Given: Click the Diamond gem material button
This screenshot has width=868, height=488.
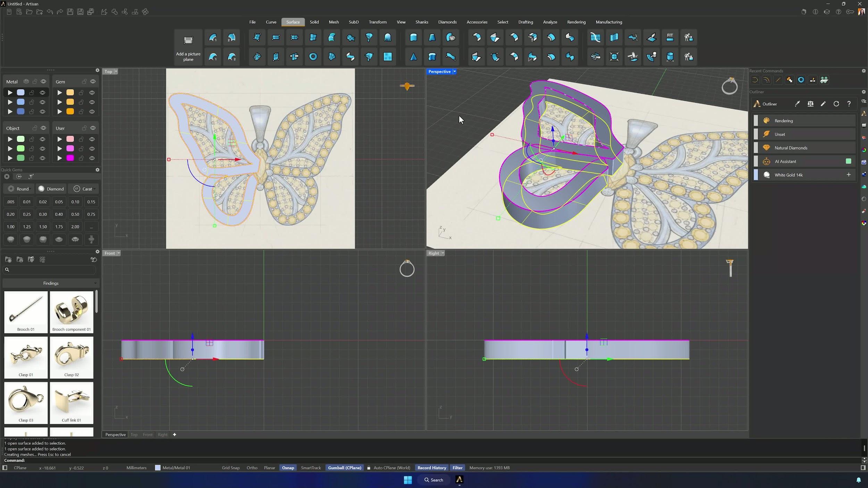Looking at the screenshot, I should point(51,189).
